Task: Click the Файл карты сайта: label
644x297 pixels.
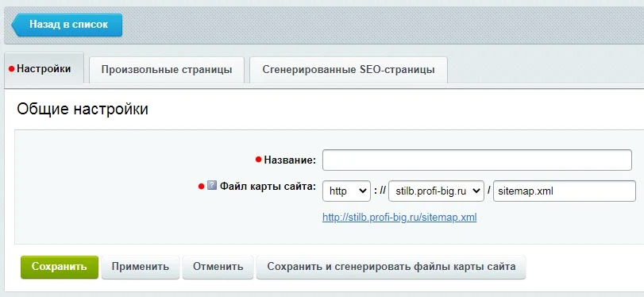Action: point(268,186)
